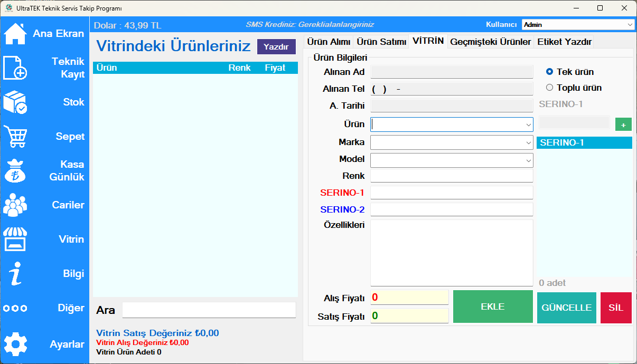Click the Bilgi info icon
Screen dimensions: 637x364
[15, 274]
